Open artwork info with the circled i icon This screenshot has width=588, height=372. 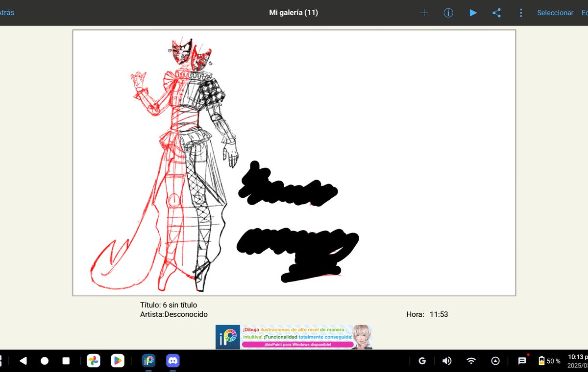coord(448,13)
